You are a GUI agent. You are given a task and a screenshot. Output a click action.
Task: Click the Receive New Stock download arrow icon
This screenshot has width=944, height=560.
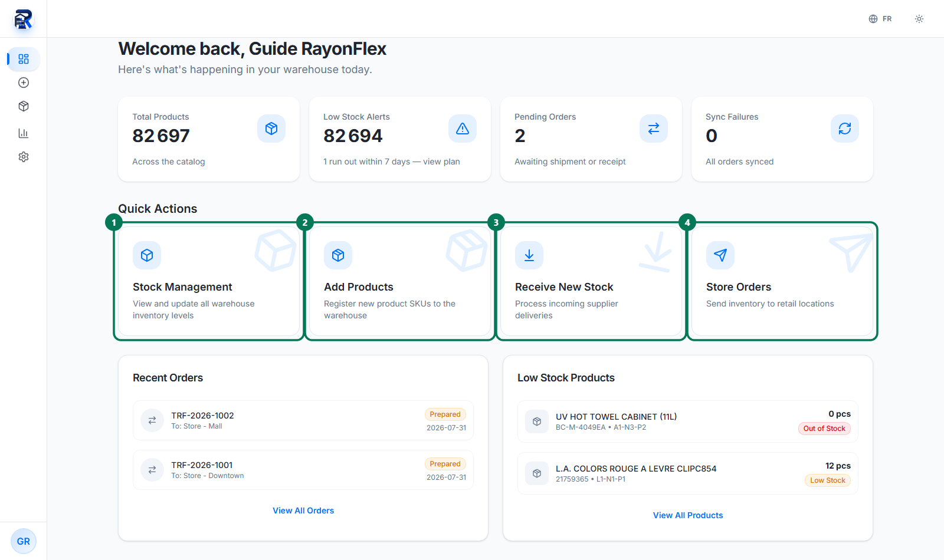click(529, 255)
